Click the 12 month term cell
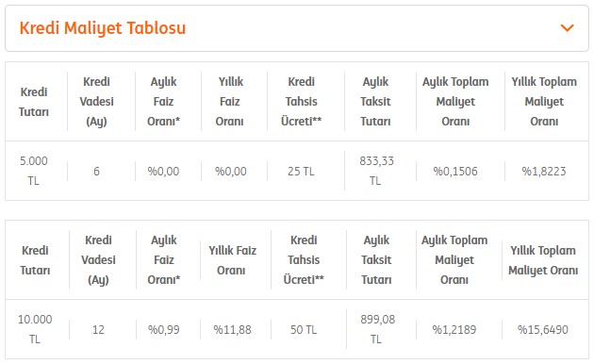Screen dimensions: 594x364 (98, 330)
